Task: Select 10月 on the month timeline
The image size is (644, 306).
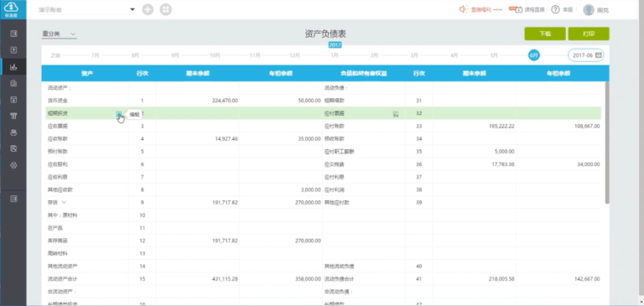Action: click(215, 55)
